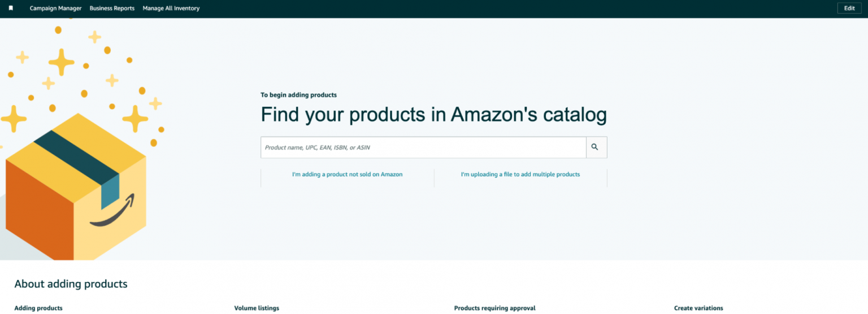The width and height of the screenshot is (868, 314).
Task: Open the "Create variations" help topic
Action: [698, 308]
